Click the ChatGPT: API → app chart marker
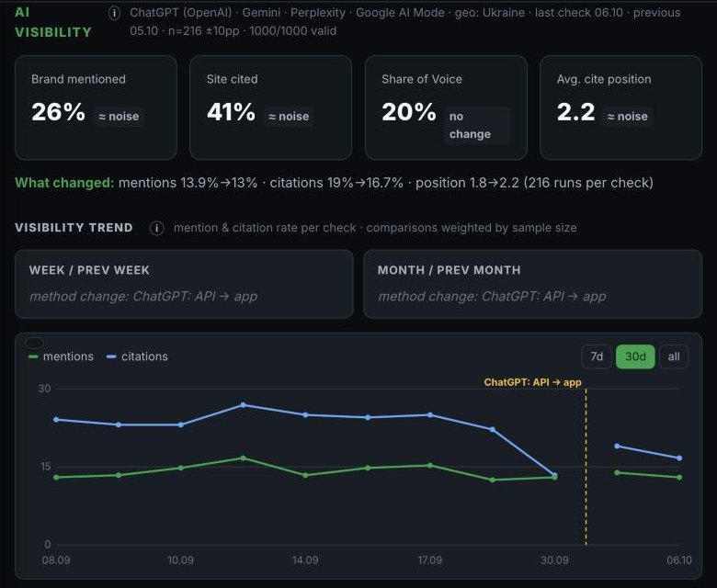This screenshot has height=588, width=717. click(533, 382)
